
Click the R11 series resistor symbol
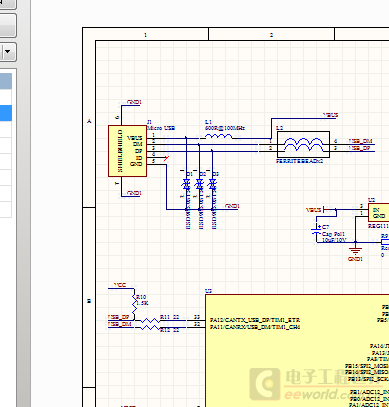pos(150,321)
